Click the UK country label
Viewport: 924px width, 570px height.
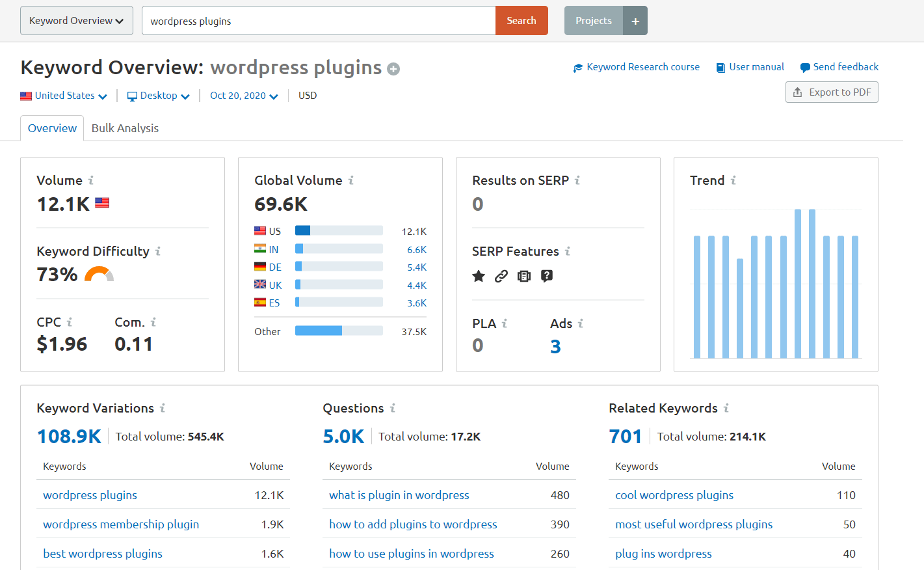point(276,286)
